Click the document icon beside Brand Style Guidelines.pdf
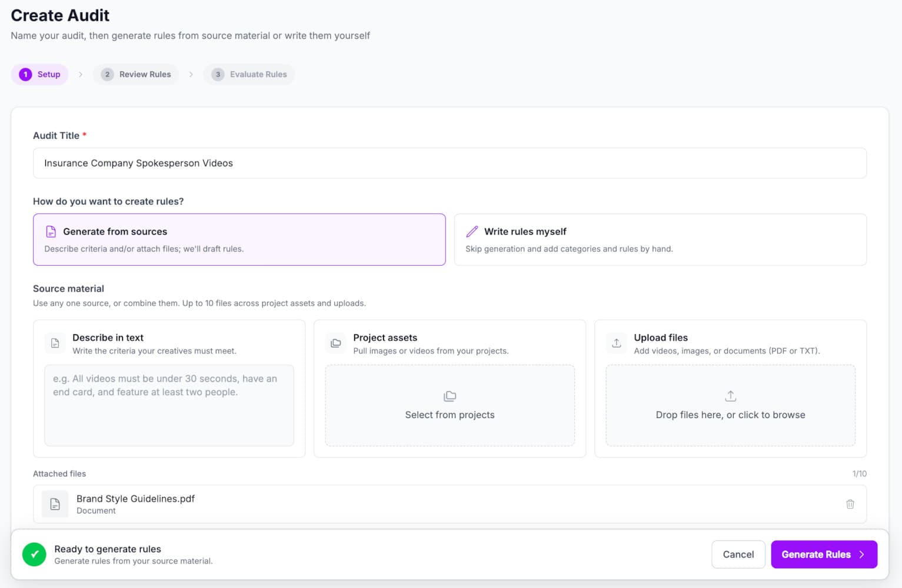The image size is (902, 588). tap(55, 504)
